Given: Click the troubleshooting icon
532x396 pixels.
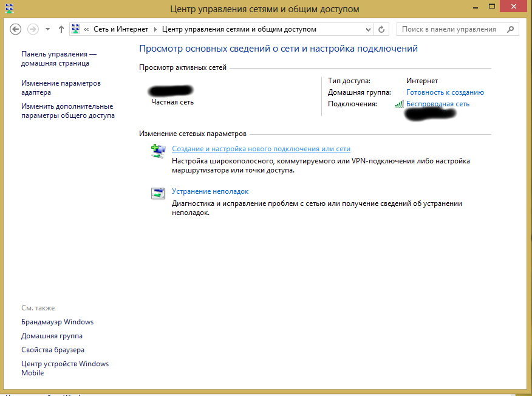Looking at the screenshot, I should tap(158, 193).
